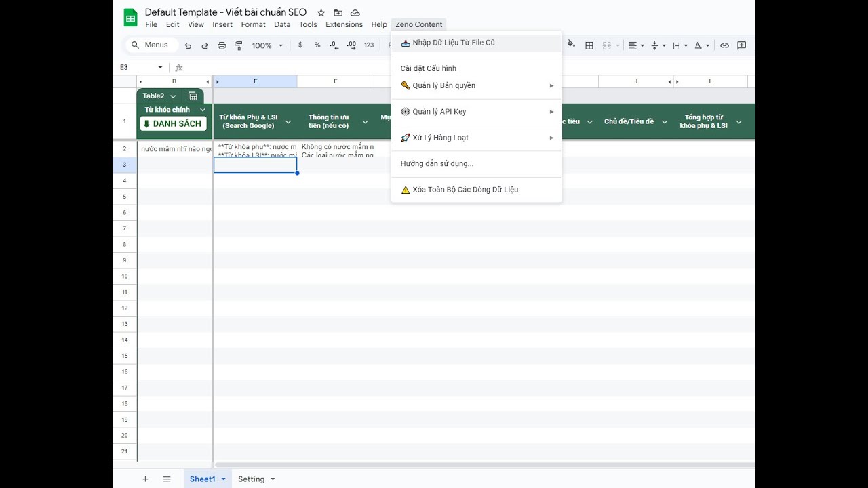Open the 100% zoom dropdown
This screenshot has width=868, height=488.
click(x=267, y=45)
